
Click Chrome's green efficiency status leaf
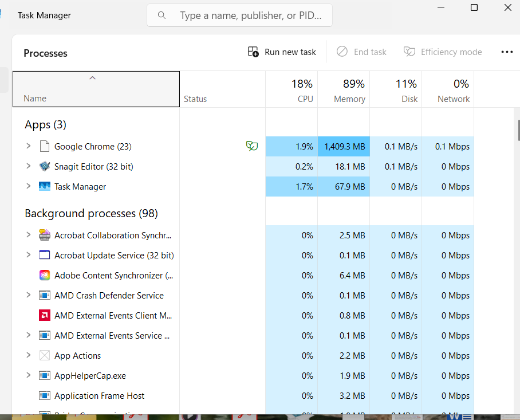tap(252, 146)
